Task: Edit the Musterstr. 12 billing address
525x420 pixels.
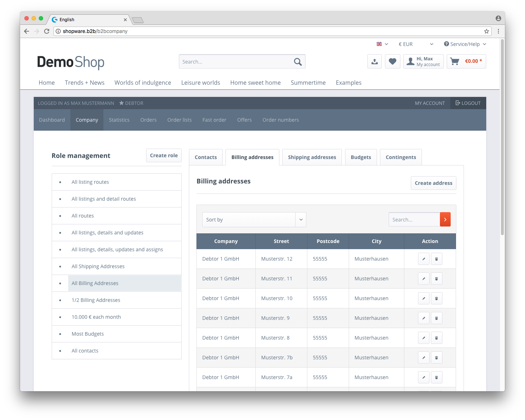Action: (424, 259)
